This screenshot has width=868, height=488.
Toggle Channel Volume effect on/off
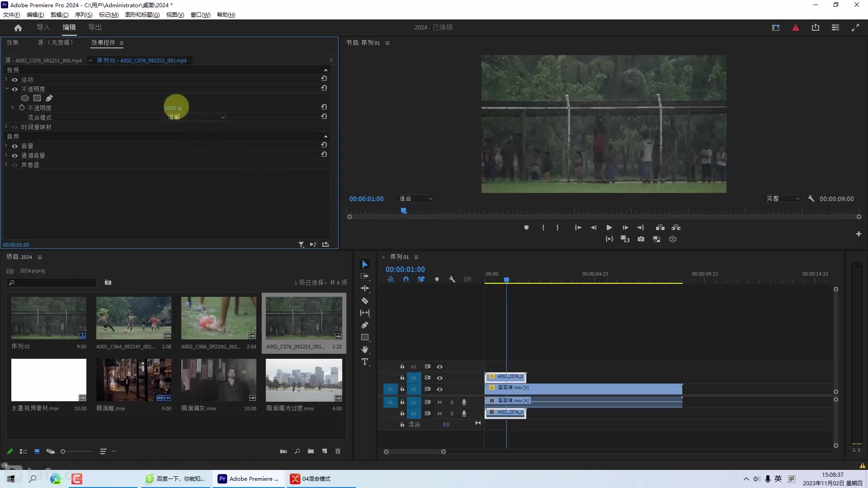click(x=14, y=155)
